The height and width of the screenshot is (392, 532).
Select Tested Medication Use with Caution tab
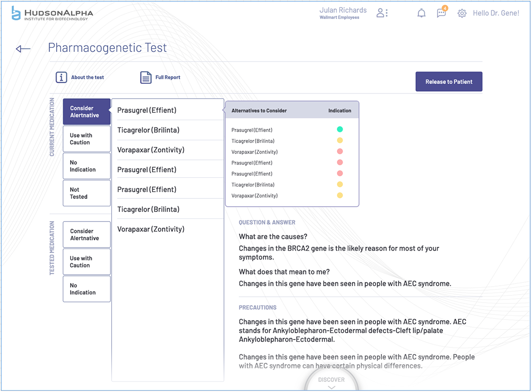click(x=87, y=262)
